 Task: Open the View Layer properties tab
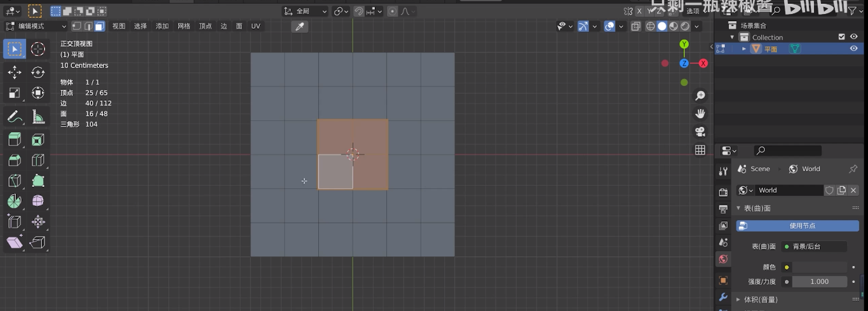click(723, 226)
